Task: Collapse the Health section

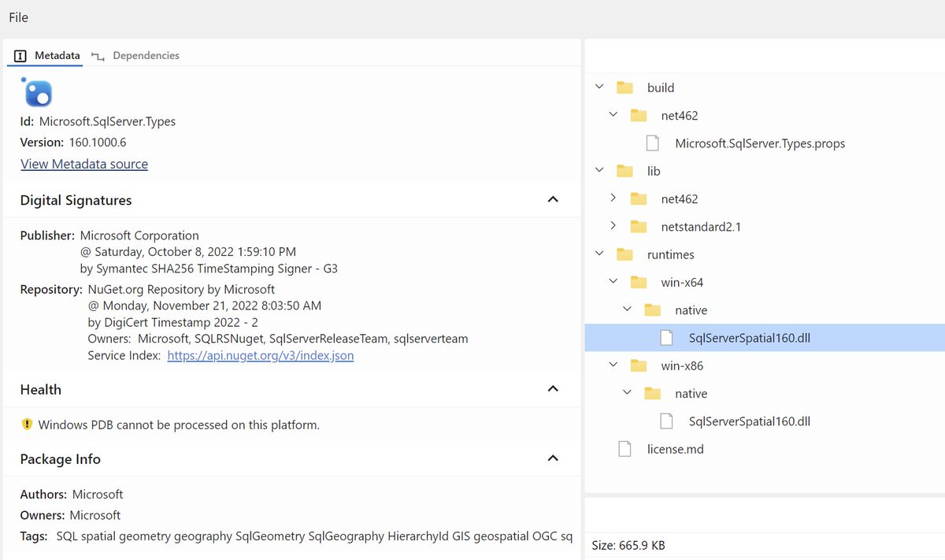Action: point(553,389)
